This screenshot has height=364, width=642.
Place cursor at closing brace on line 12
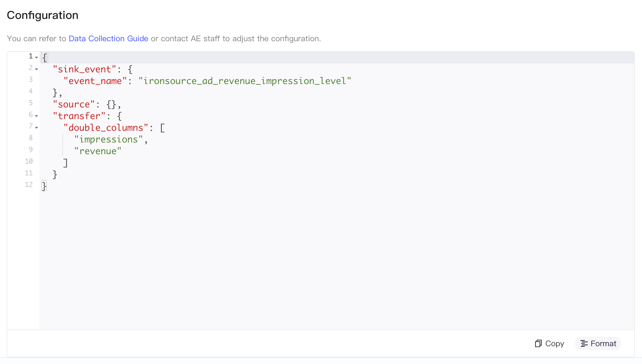pos(44,186)
